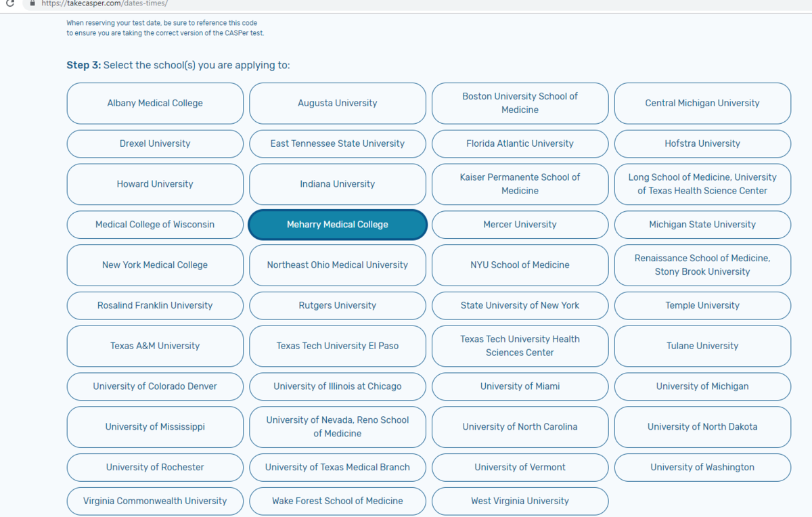The image size is (812, 517).
Task: Choose Indiana University
Action: 338,184
